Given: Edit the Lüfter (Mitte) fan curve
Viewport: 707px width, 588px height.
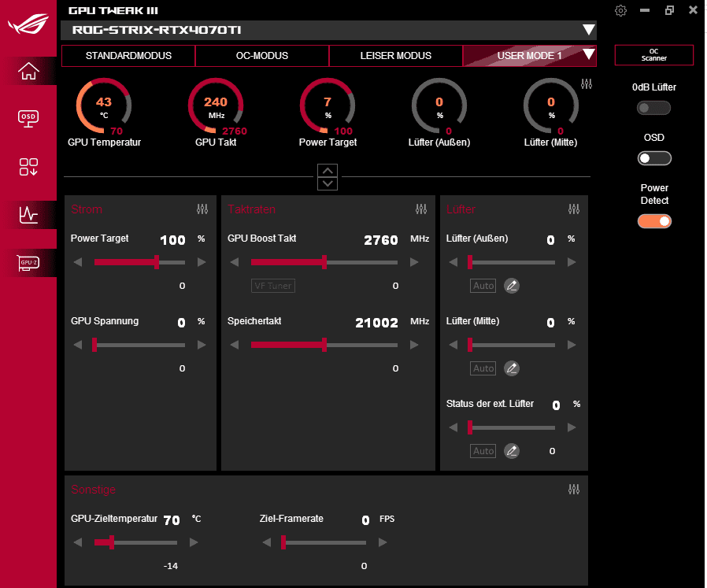Looking at the screenshot, I should (511, 368).
